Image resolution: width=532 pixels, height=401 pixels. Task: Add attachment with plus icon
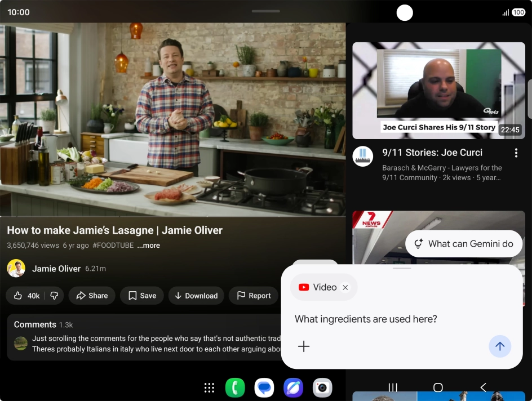[304, 346]
